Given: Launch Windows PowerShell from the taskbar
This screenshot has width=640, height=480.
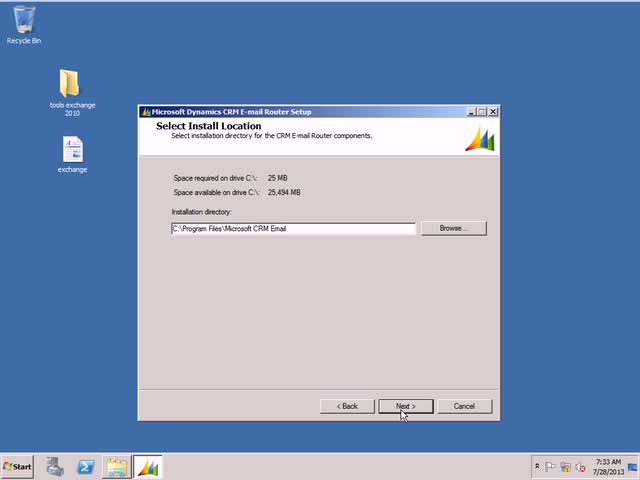Looking at the screenshot, I should (86, 467).
